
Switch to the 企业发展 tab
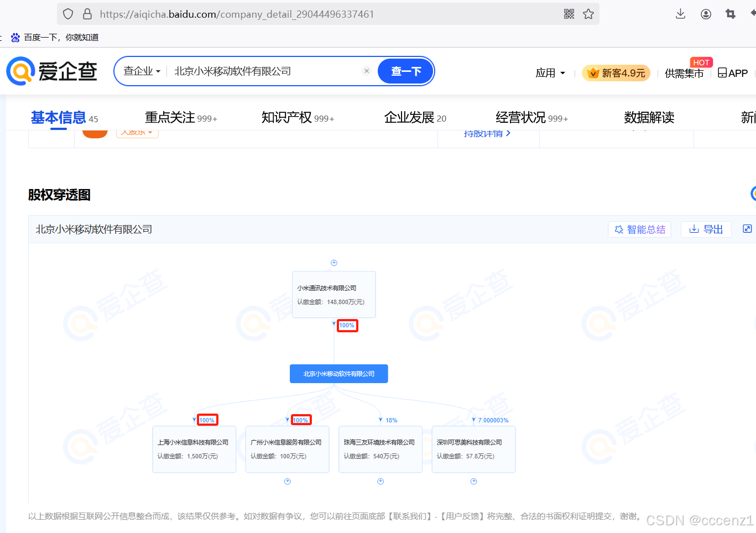point(415,118)
